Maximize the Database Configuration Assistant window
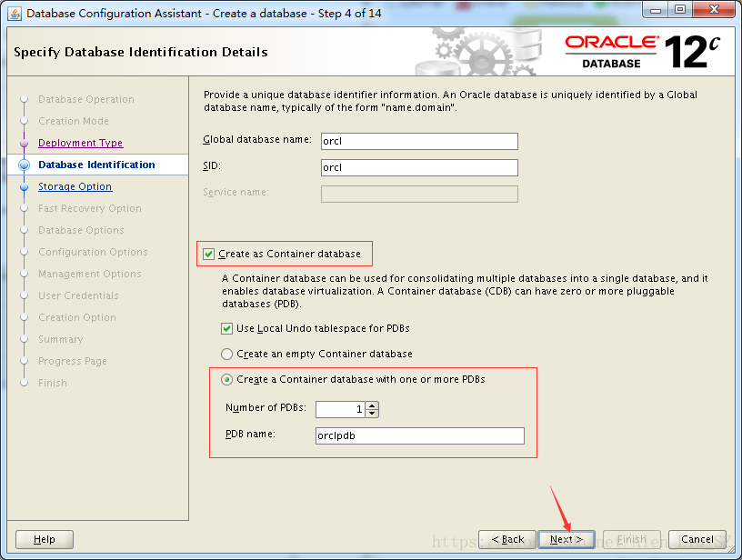The width and height of the screenshot is (742, 560). (679, 9)
